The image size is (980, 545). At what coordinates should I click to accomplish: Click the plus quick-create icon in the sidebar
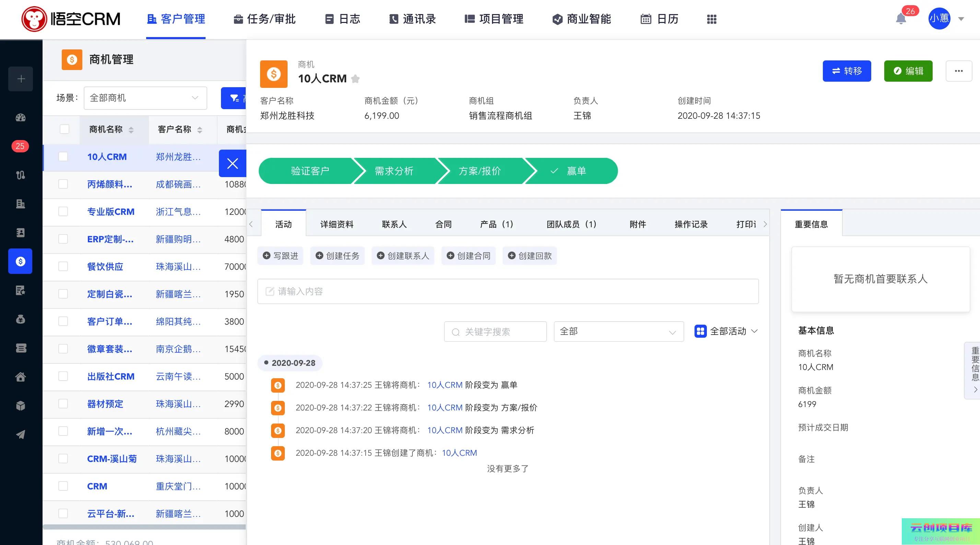[x=21, y=79]
